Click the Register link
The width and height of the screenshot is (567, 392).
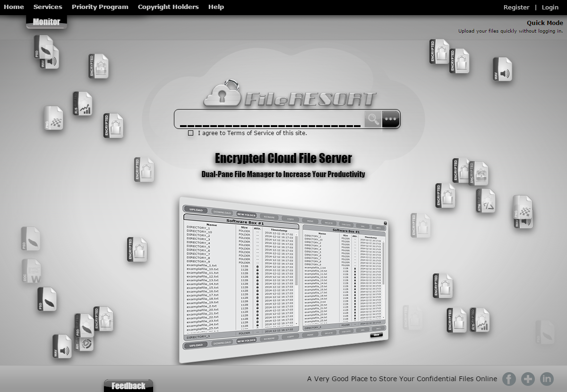(516, 7)
